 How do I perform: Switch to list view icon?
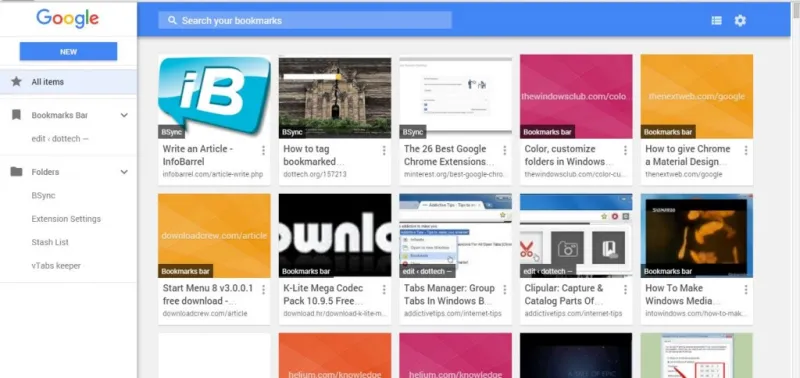716,20
